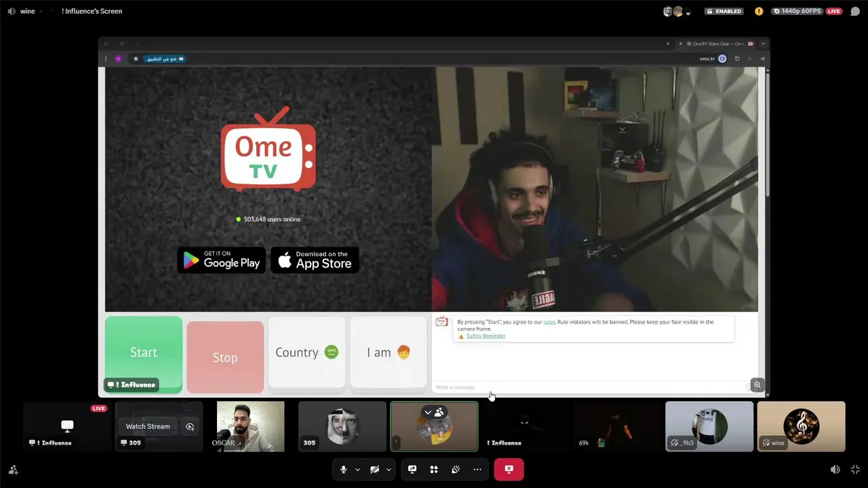868x488 pixels.
Task: Click the red disconnect call button
Action: click(x=509, y=469)
